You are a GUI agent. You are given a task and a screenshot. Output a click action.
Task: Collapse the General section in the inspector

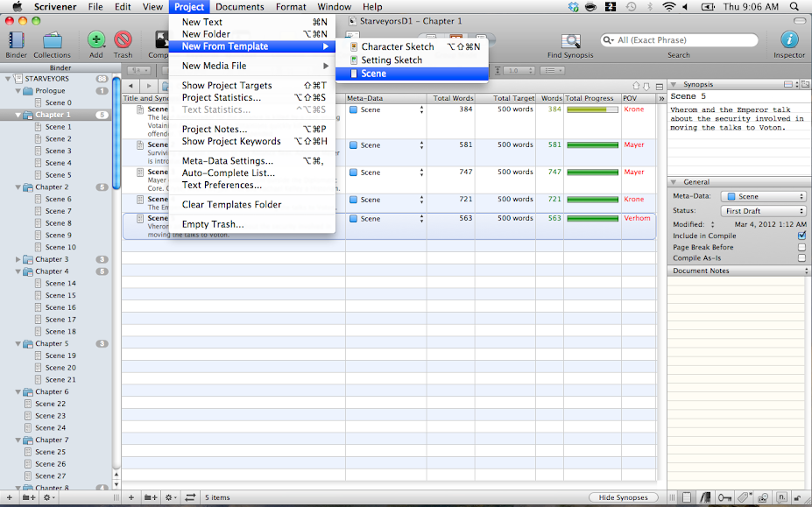[674, 182]
